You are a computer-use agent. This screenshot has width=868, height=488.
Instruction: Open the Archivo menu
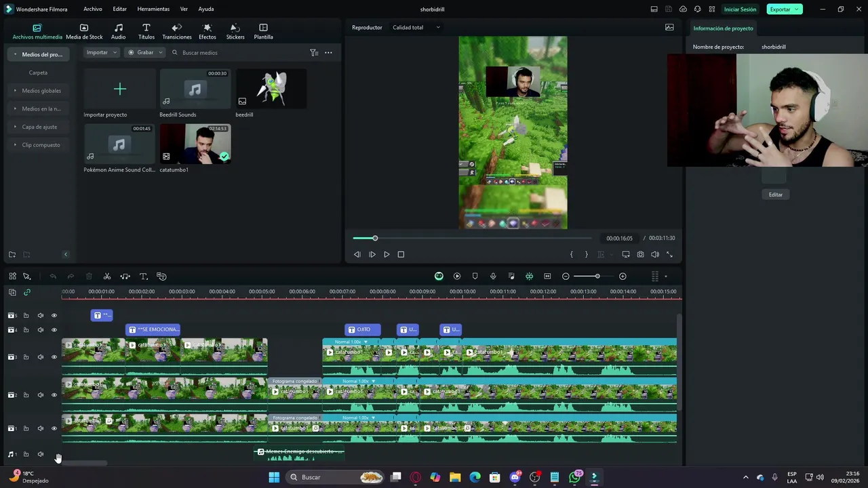(x=93, y=9)
